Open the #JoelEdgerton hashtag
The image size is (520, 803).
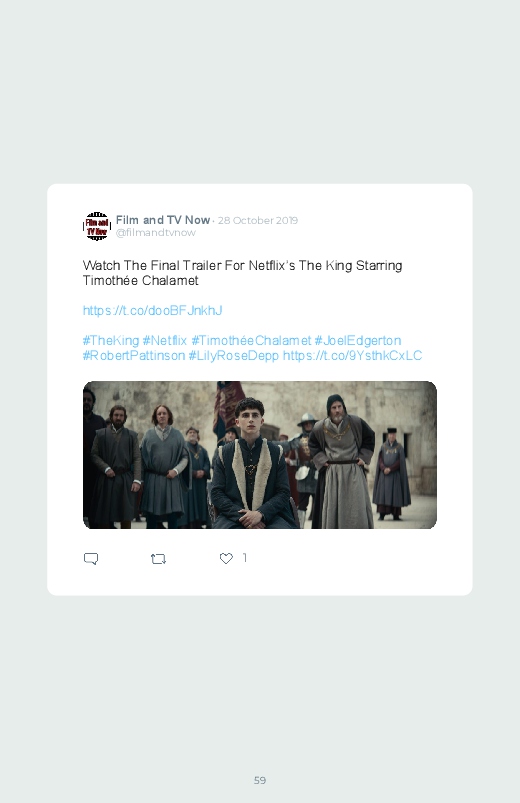click(x=358, y=341)
